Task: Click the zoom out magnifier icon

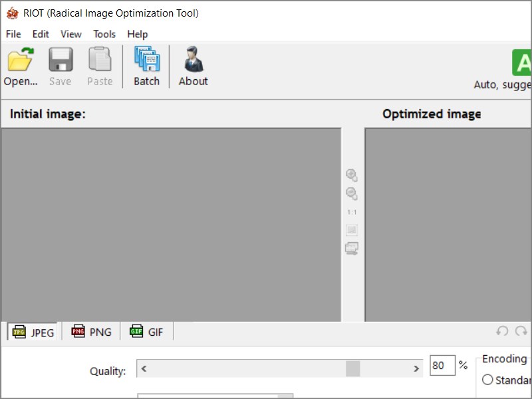Action: [352, 194]
